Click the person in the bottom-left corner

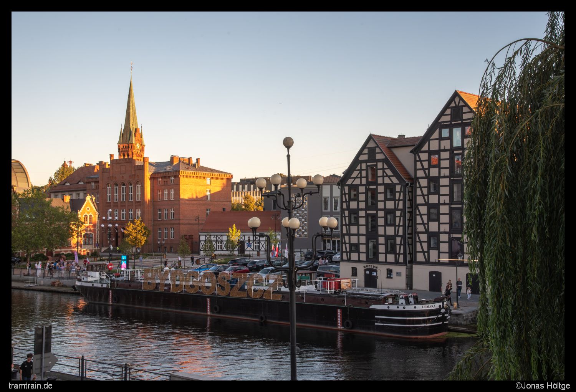pos(27,367)
